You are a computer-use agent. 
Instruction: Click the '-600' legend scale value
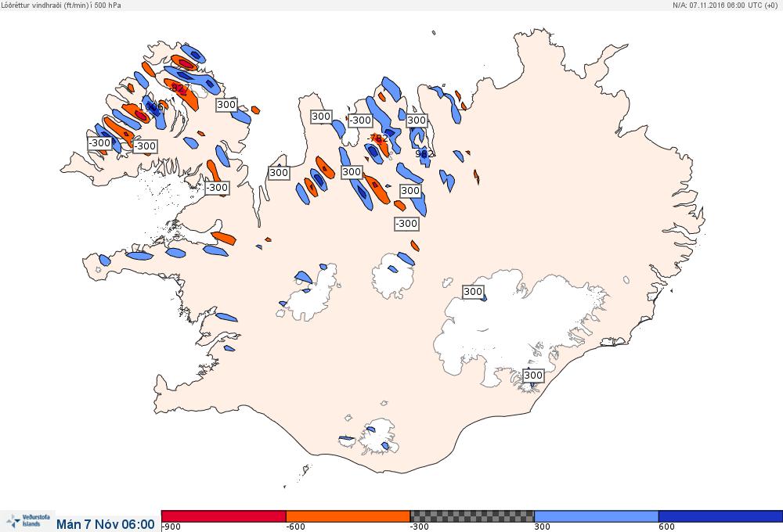[296, 527]
